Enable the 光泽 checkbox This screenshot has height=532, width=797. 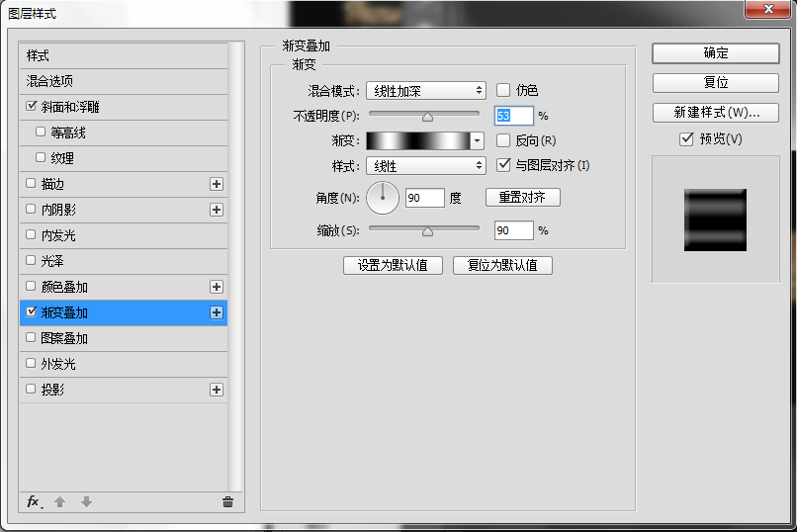click(31, 261)
